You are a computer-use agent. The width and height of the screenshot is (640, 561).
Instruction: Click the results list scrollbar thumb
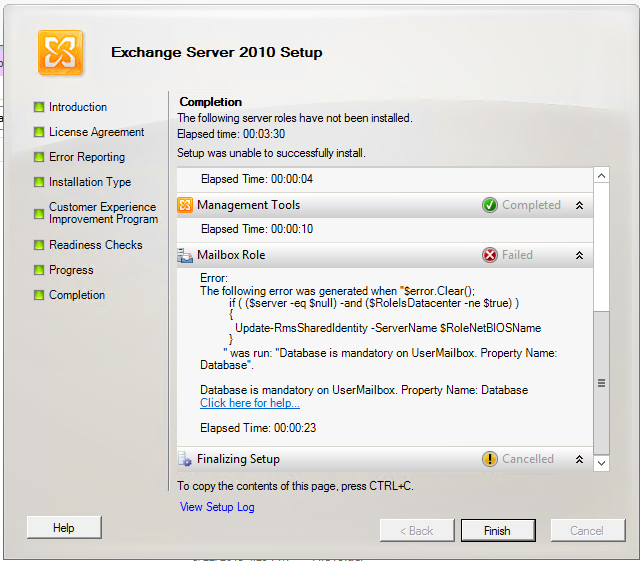tap(601, 383)
